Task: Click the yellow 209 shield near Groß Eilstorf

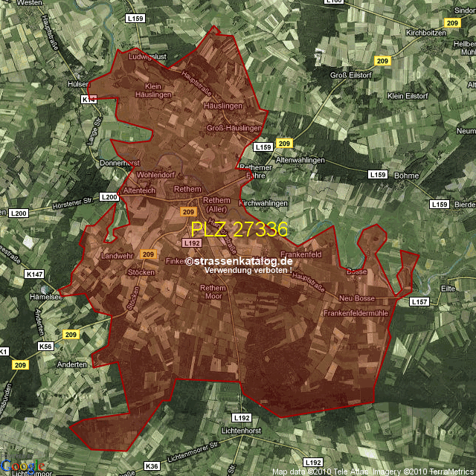Action: tap(382, 61)
